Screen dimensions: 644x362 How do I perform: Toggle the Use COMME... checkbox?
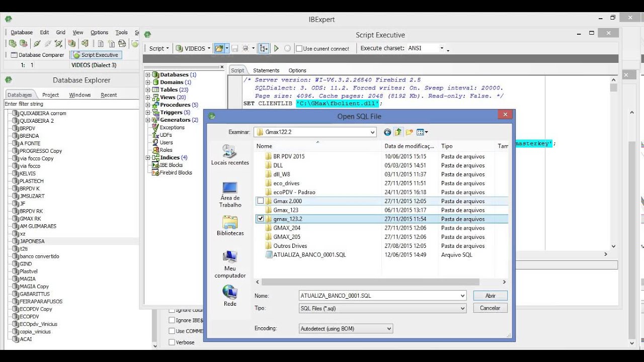click(x=172, y=331)
